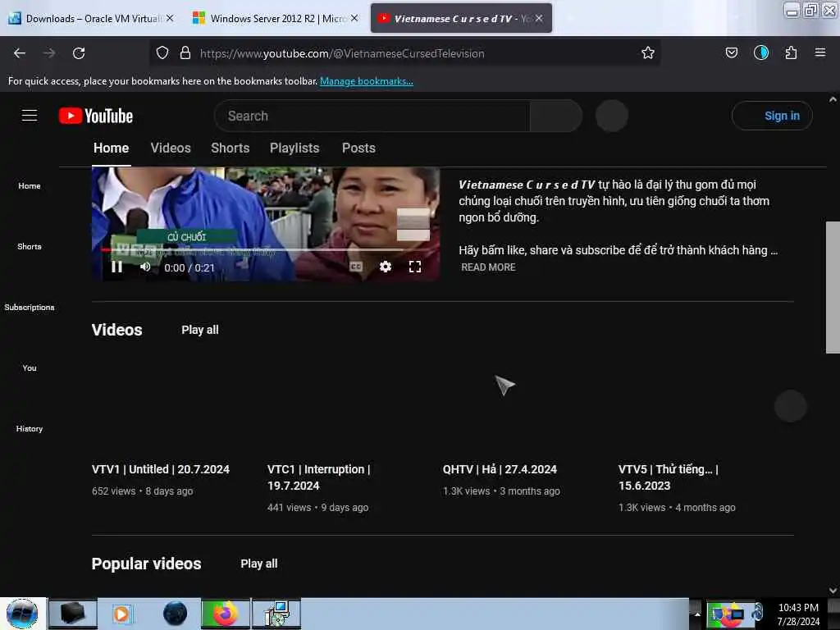The height and width of the screenshot is (630, 840).
Task: Open the dark globe taskbar icon
Action: (x=175, y=614)
